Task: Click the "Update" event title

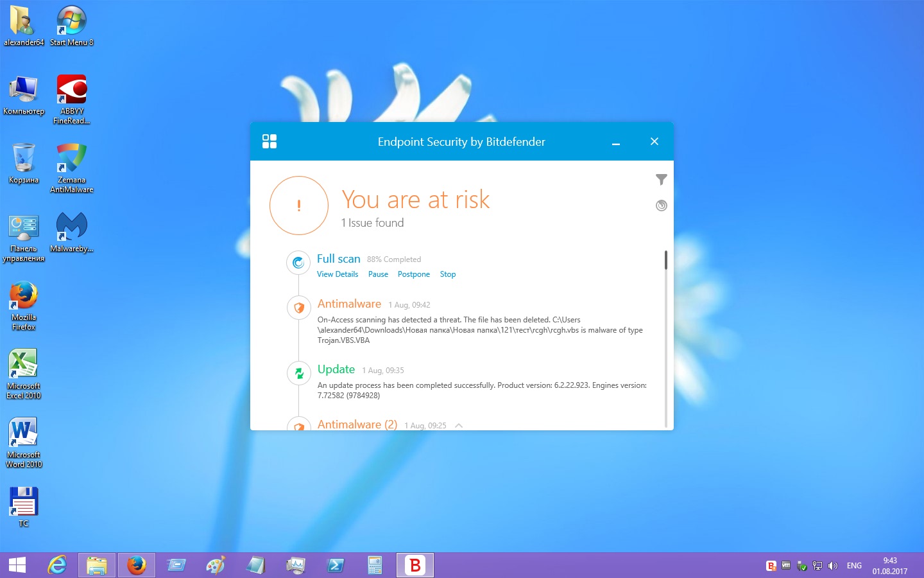Action: click(x=336, y=369)
